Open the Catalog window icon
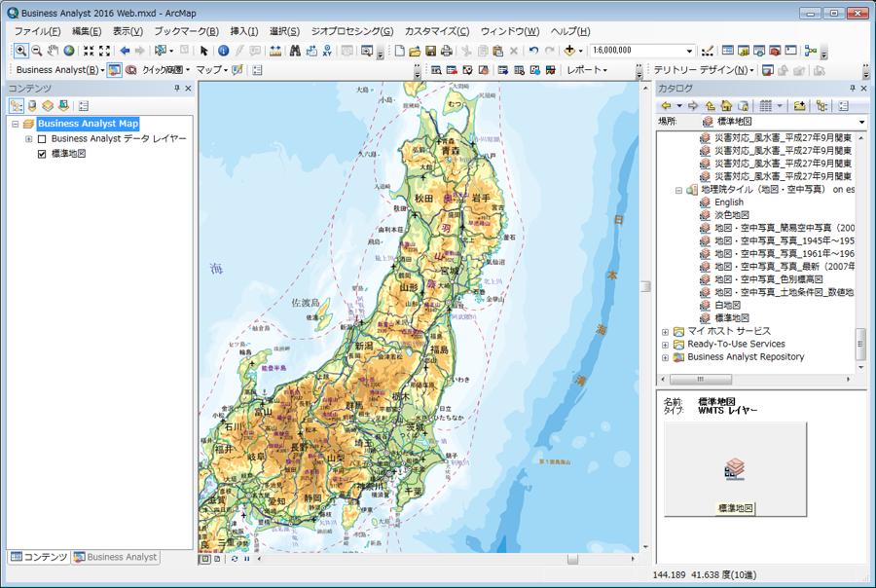Image resolution: width=876 pixels, height=588 pixels. click(x=743, y=51)
